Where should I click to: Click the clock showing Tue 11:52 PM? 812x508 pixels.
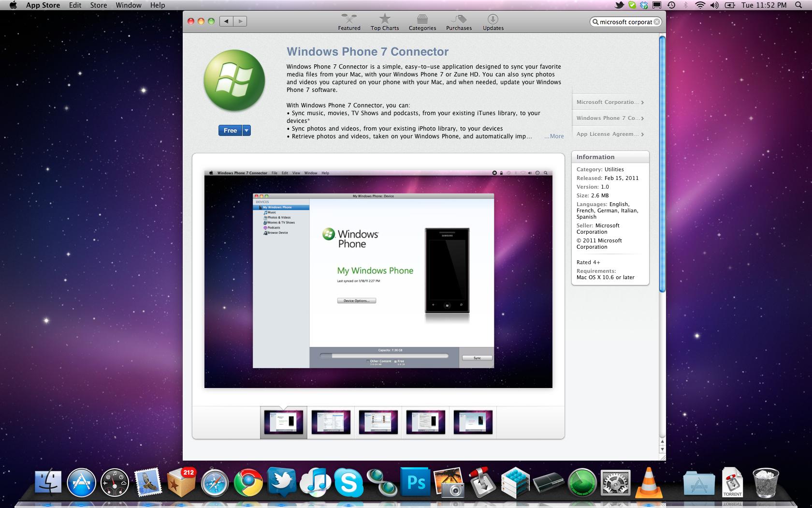click(x=764, y=5)
